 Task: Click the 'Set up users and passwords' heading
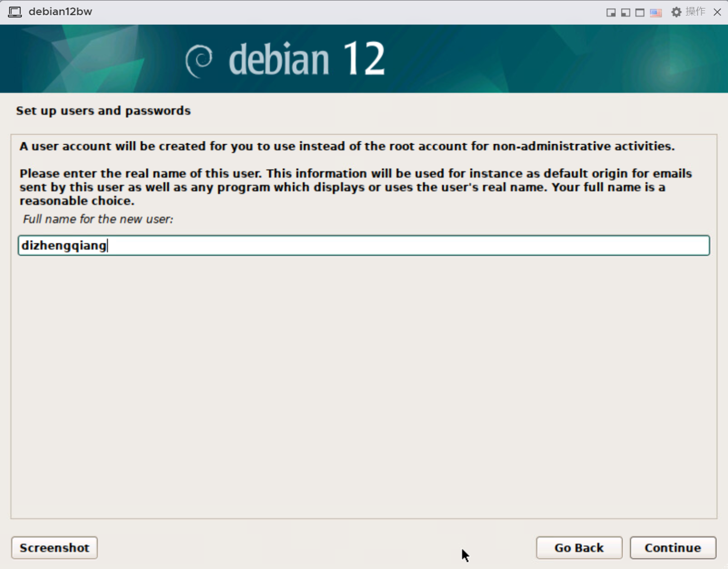tap(103, 110)
